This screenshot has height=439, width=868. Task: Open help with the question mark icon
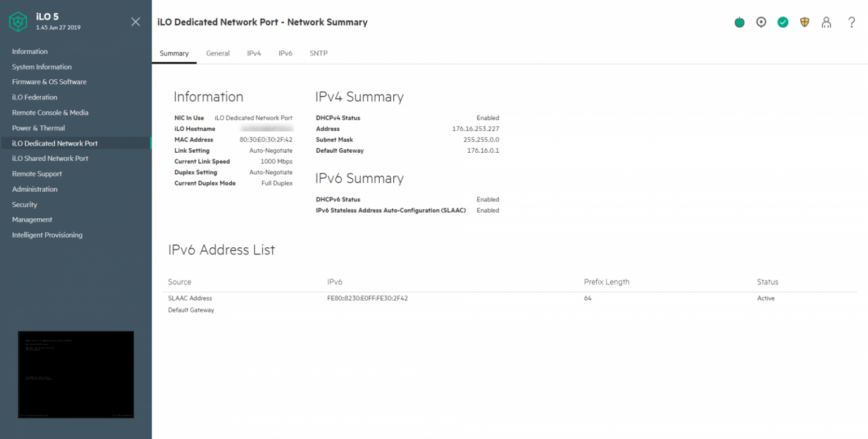(852, 23)
